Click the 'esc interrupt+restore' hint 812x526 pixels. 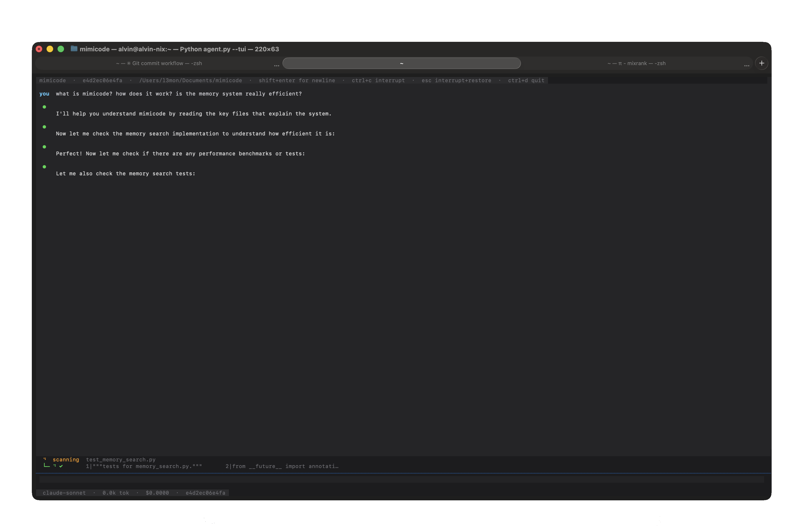[x=456, y=80]
